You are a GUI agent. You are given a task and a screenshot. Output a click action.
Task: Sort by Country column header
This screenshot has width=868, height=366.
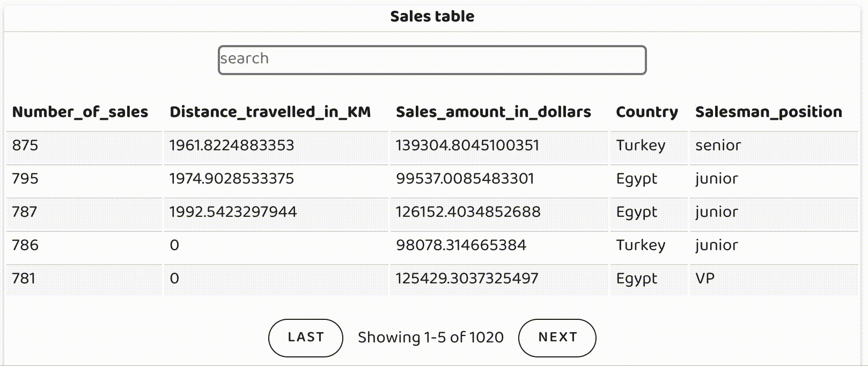pos(646,112)
